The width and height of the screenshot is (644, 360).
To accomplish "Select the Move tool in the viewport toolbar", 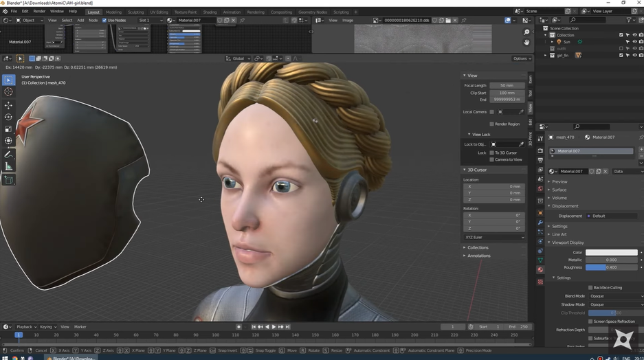I will (8, 105).
